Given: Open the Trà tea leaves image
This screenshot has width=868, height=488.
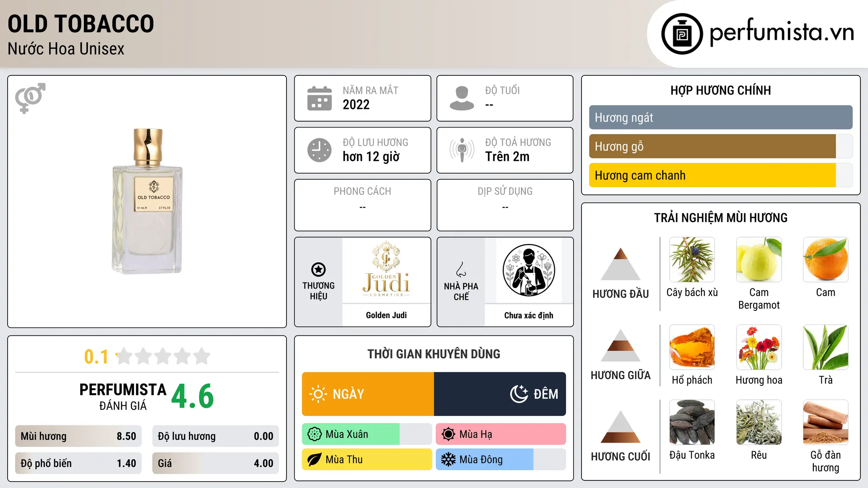Looking at the screenshot, I should click(826, 347).
